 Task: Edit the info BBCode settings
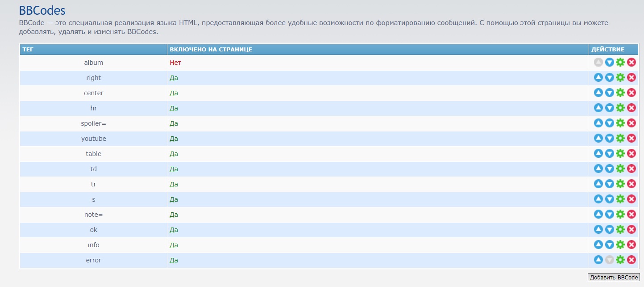click(620, 245)
